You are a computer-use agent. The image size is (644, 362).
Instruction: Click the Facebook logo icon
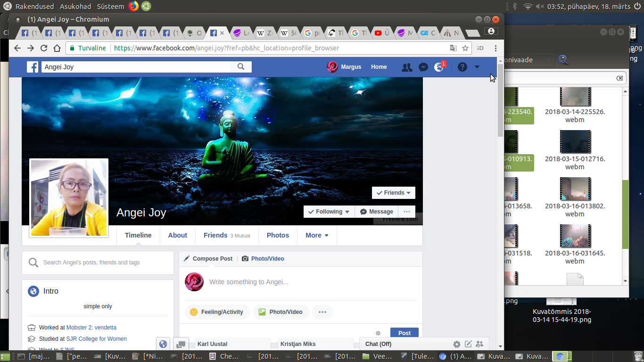(x=32, y=67)
